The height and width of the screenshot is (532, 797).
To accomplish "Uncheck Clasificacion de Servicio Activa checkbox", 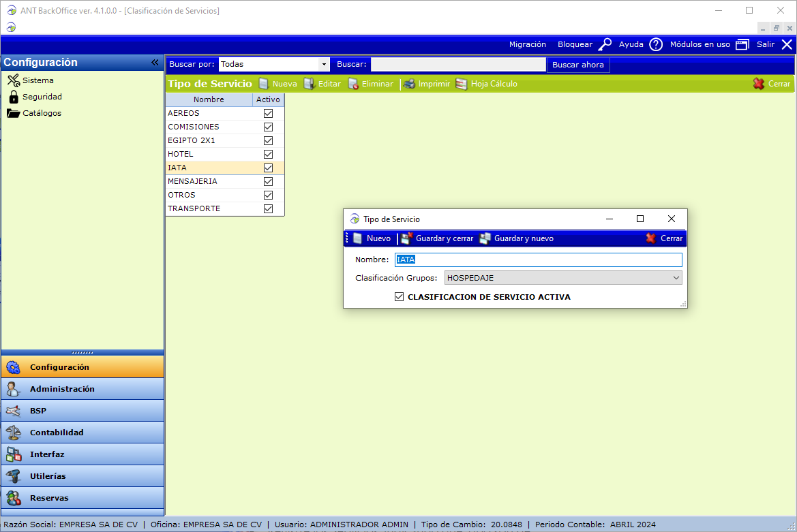I will coord(400,297).
